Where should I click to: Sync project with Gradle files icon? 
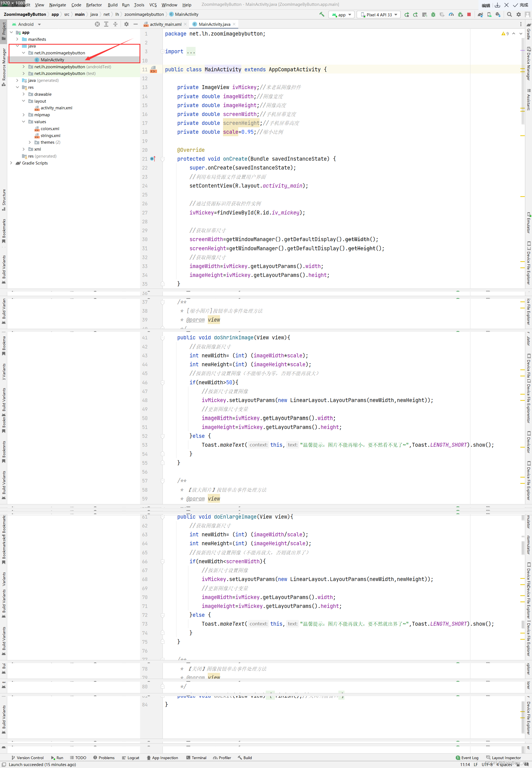(x=480, y=14)
